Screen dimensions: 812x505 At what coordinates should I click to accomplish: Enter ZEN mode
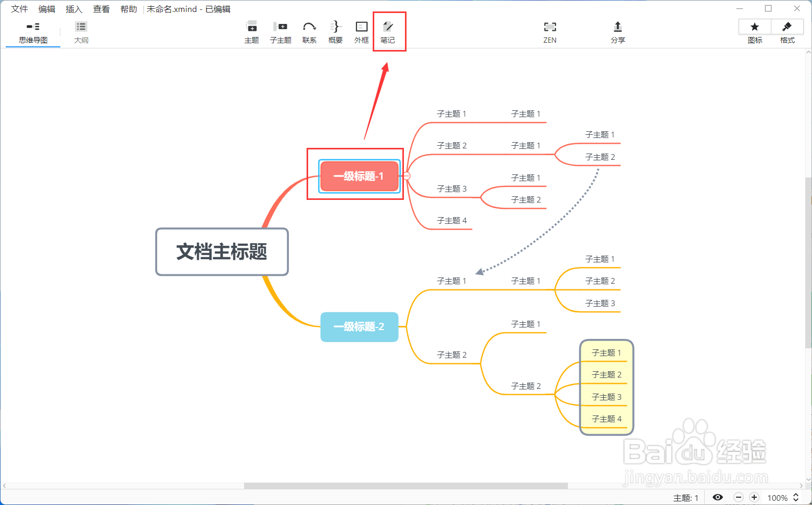point(550,32)
